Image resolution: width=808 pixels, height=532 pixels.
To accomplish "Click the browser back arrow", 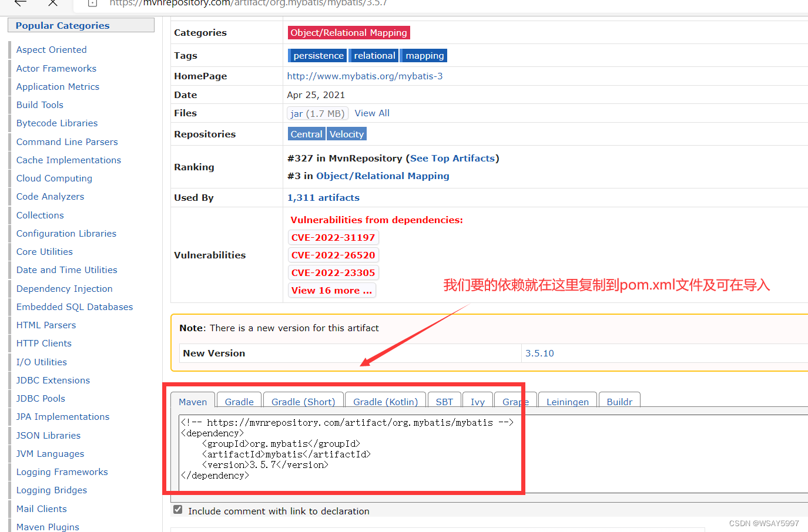I will pyautogui.click(x=21, y=2).
